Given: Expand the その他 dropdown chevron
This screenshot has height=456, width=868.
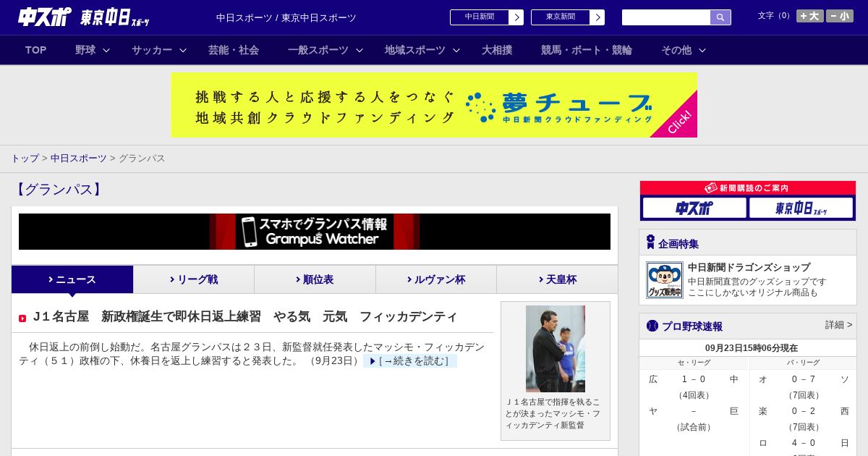Looking at the screenshot, I should 702,50.
